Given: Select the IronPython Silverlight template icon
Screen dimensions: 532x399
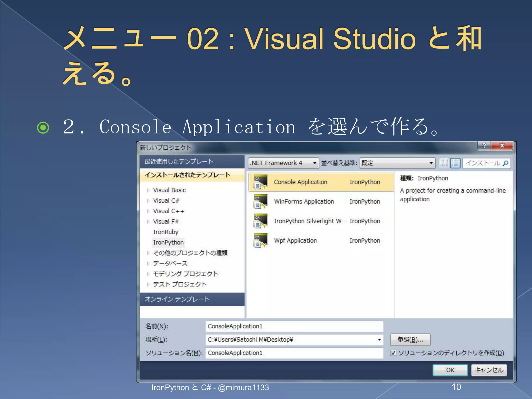Looking at the screenshot, I should [x=261, y=221].
